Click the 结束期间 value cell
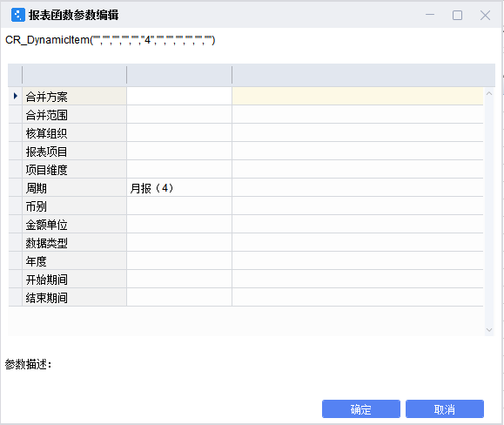Image resolution: width=504 pixels, height=425 pixels. pyautogui.click(x=179, y=298)
